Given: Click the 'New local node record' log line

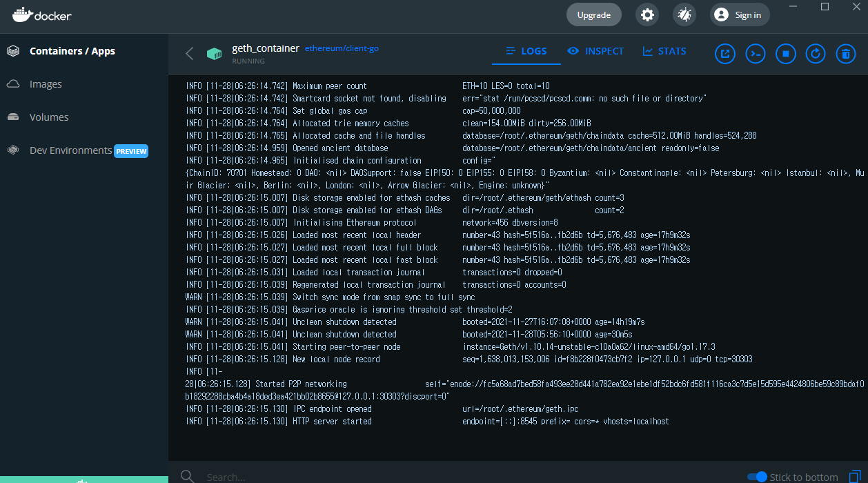Looking at the screenshot, I should tap(469, 359).
